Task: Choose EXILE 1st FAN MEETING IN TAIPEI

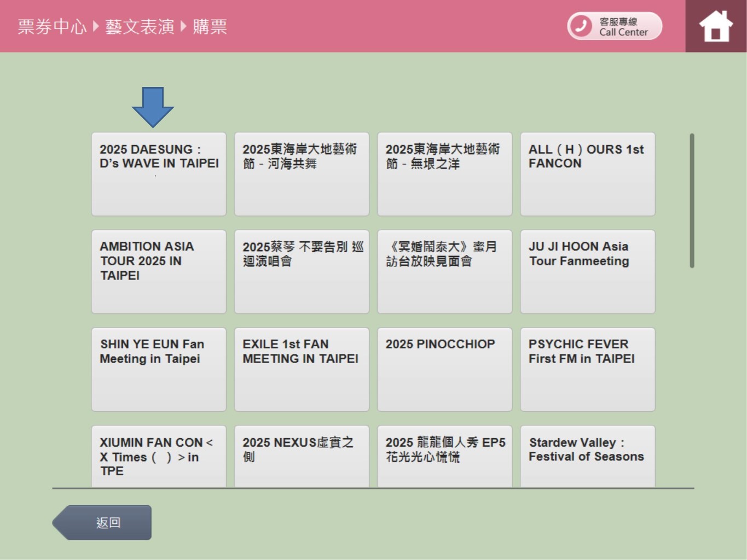Action: click(301, 368)
